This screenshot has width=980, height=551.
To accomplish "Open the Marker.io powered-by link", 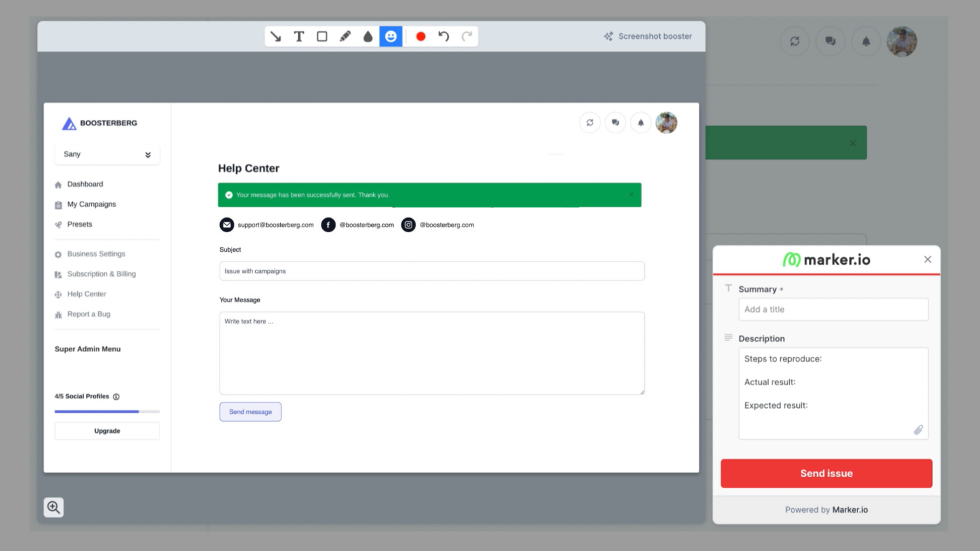I will coord(850,510).
